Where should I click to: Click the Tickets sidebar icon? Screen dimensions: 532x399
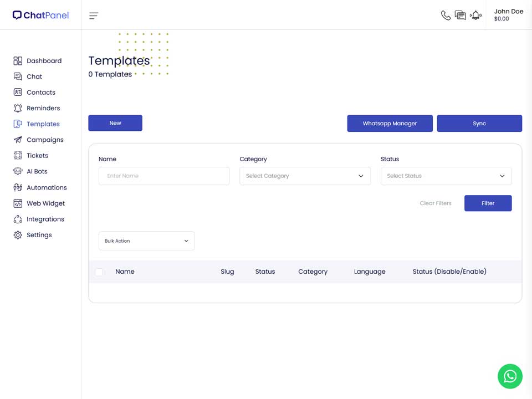click(x=18, y=155)
